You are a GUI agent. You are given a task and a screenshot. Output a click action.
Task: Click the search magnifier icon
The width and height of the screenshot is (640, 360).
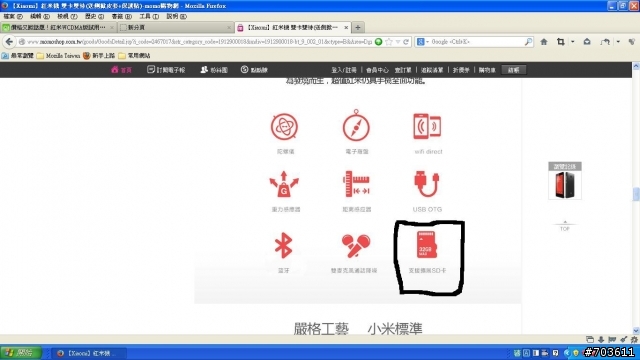point(528,42)
